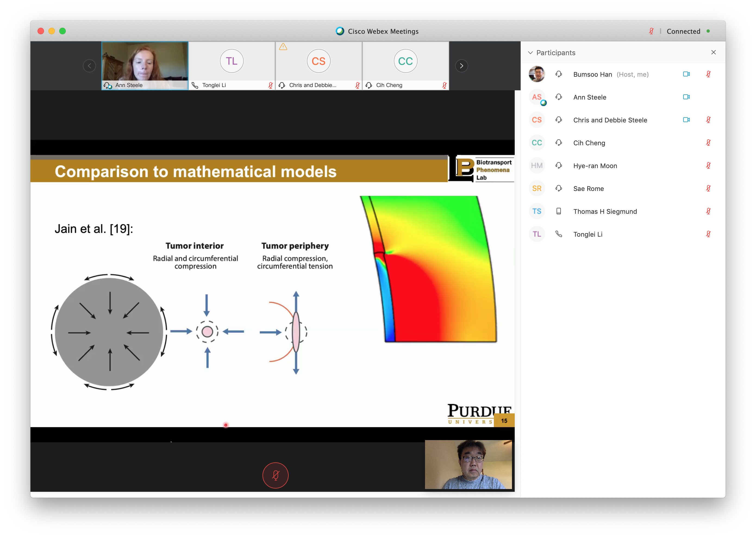The width and height of the screenshot is (756, 538).
Task: Toggle Hye-ran Moon's muted microphone icon
Action: (708, 166)
